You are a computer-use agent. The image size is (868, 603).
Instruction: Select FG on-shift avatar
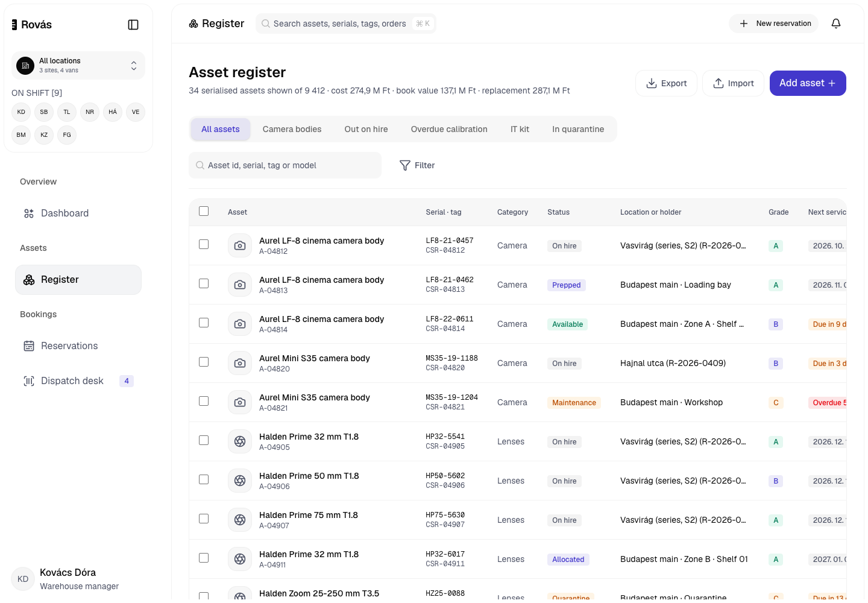pyautogui.click(x=67, y=135)
